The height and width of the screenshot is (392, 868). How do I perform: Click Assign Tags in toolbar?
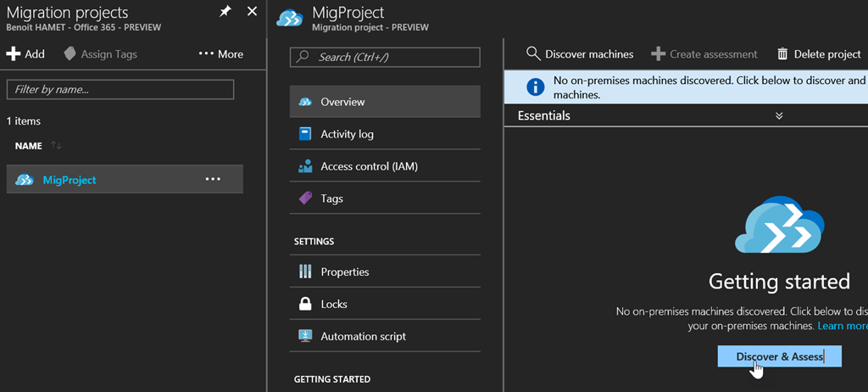click(101, 53)
